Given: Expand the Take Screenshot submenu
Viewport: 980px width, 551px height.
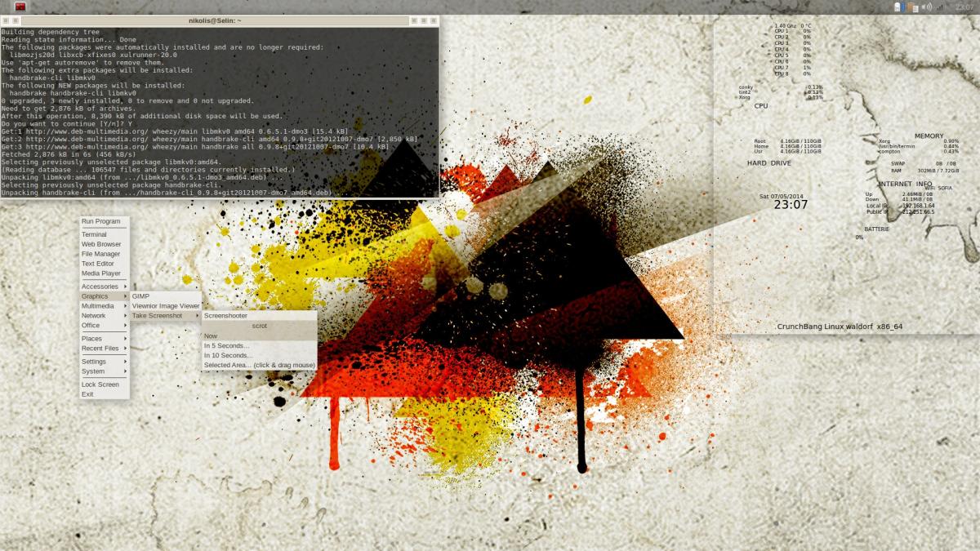Looking at the screenshot, I should [x=166, y=316].
